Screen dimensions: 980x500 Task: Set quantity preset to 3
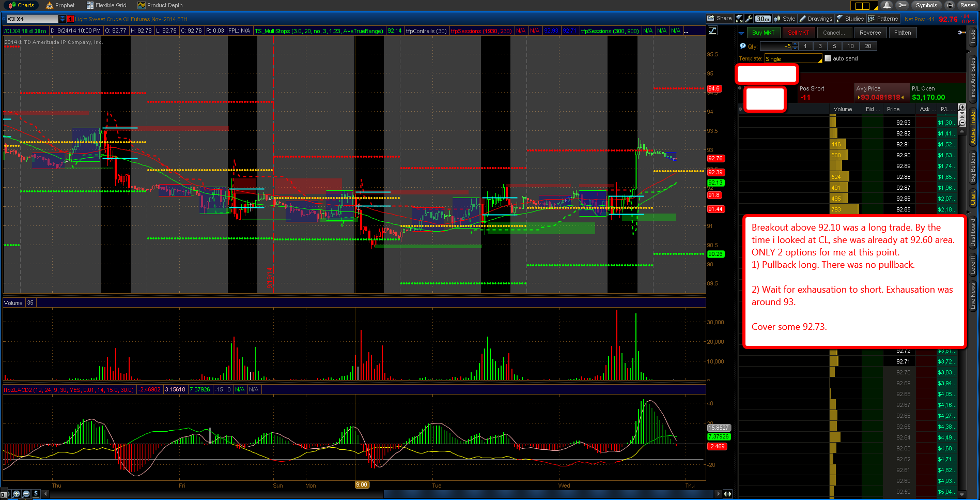(820, 46)
